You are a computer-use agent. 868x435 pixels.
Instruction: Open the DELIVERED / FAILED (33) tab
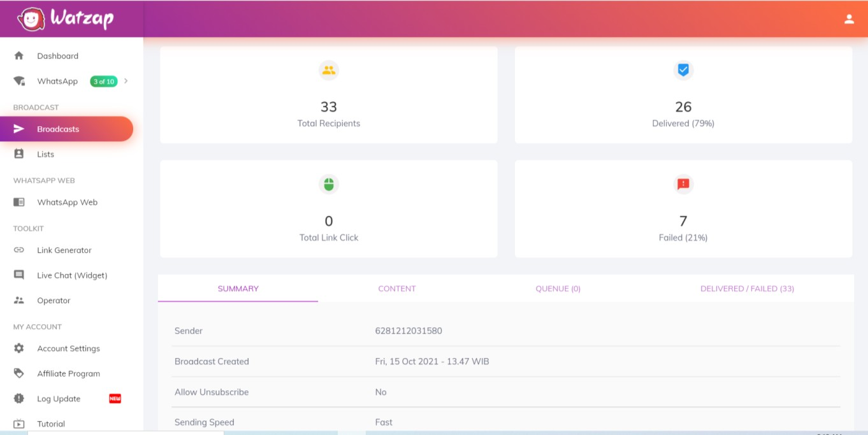pos(747,289)
